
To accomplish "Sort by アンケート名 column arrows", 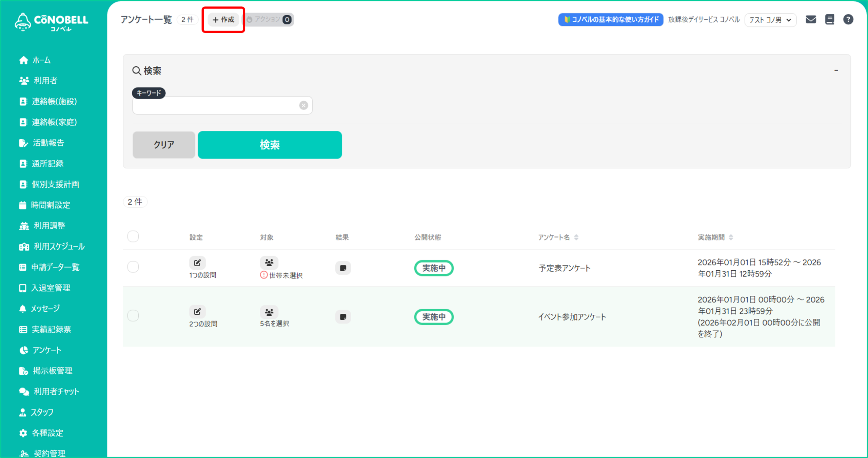I will (x=576, y=237).
